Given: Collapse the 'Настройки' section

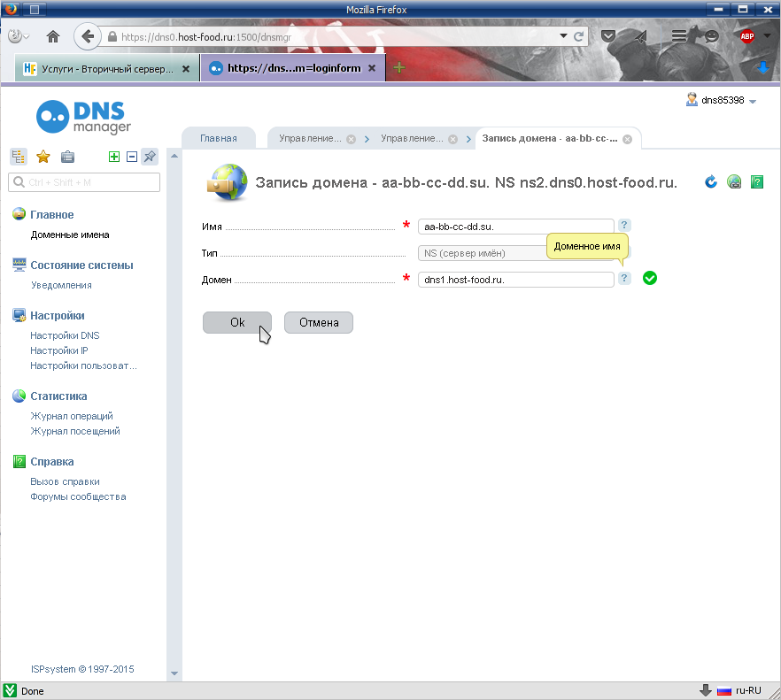Looking at the screenshot, I should 58,316.
